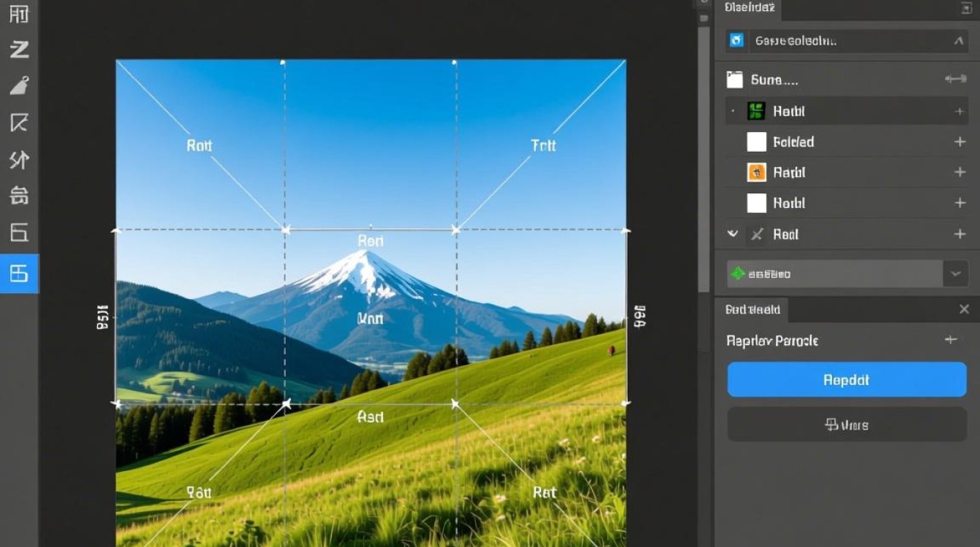The image size is (980, 547).
Task: Click the double-arrow icon on 'Sune' row
Action: point(954,79)
